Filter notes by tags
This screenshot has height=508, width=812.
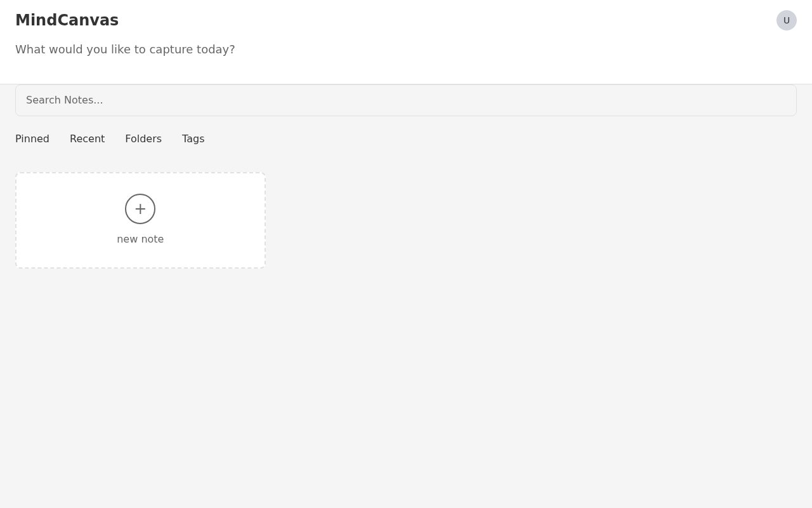[x=193, y=138]
